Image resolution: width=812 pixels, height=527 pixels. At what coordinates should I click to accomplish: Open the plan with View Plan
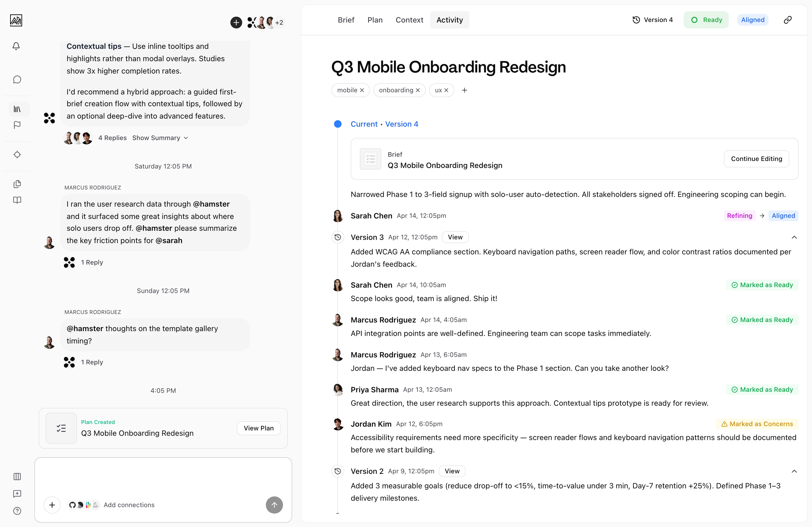pyautogui.click(x=259, y=428)
